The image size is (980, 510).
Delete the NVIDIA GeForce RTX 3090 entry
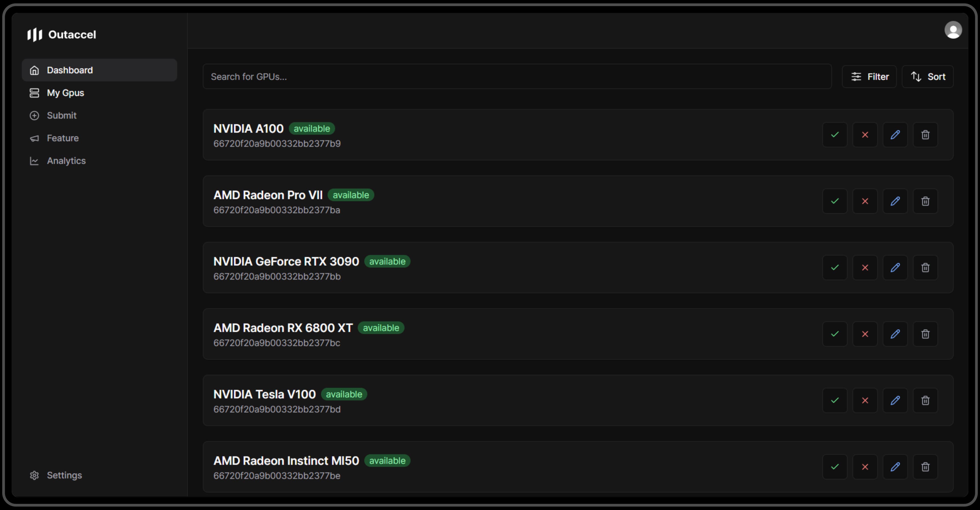pyautogui.click(x=925, y=268)
